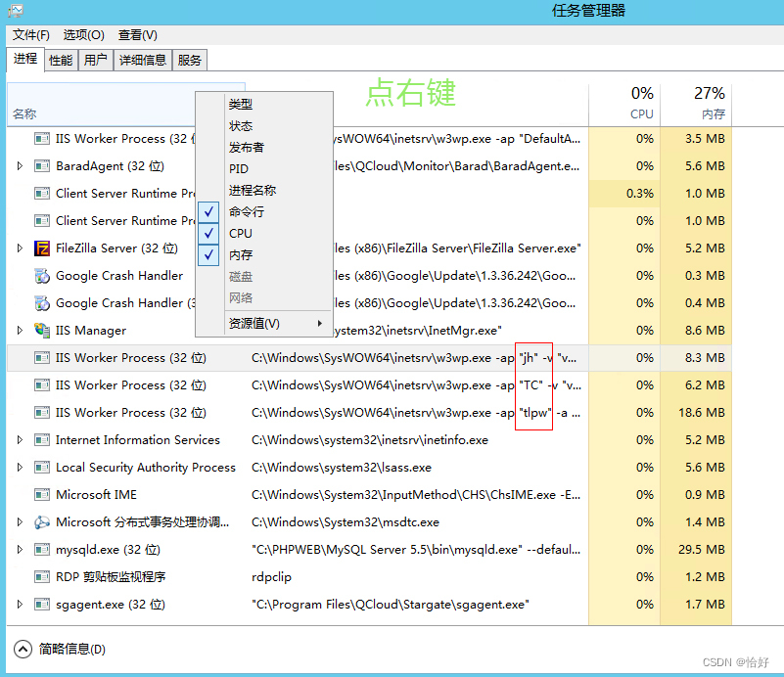Expand the sgagent.exe process group
Viewport: 784px width, 677px height.
point(20,605)
